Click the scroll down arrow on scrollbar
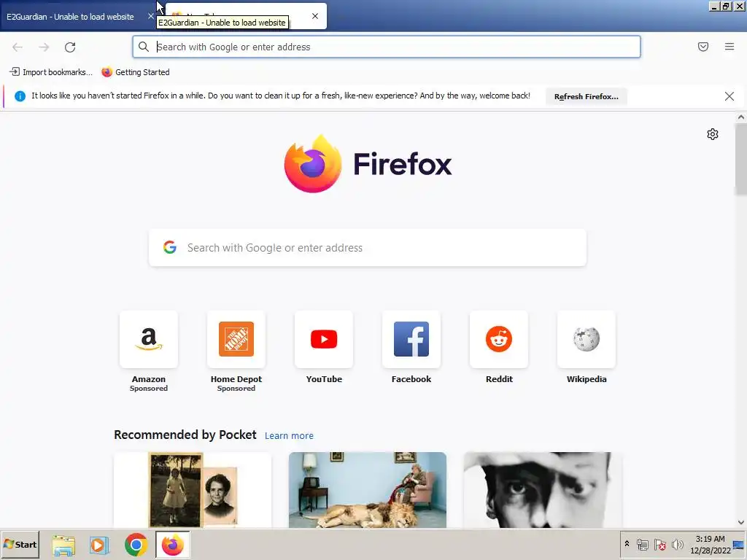747x560 pixels. (x=741, y=522)
